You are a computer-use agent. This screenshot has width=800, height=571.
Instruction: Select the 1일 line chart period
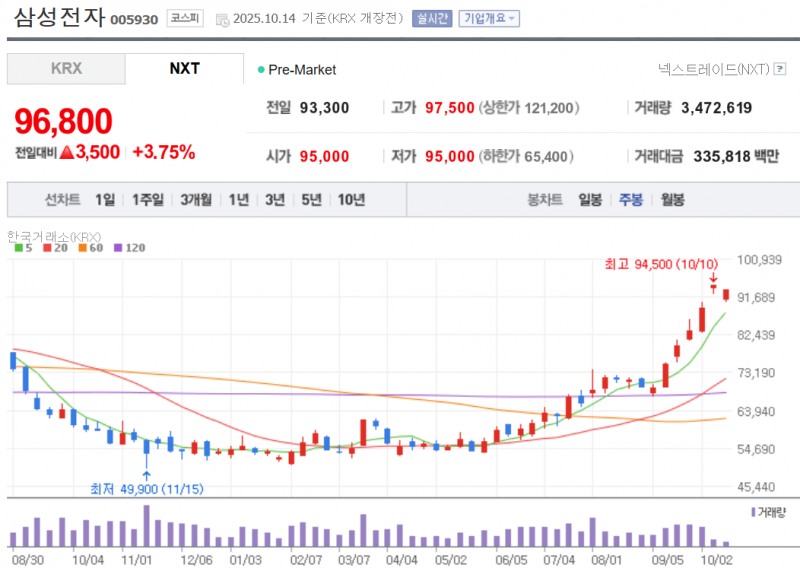(x=105, y=199)
